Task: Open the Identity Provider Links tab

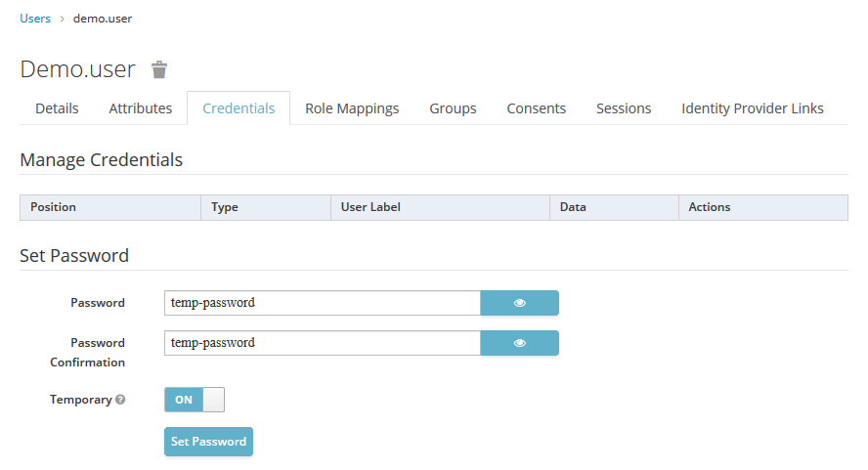Action: [752, 108]
